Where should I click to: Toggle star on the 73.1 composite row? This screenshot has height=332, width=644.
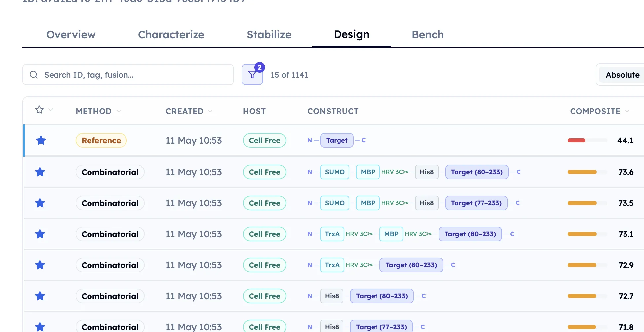40,234
